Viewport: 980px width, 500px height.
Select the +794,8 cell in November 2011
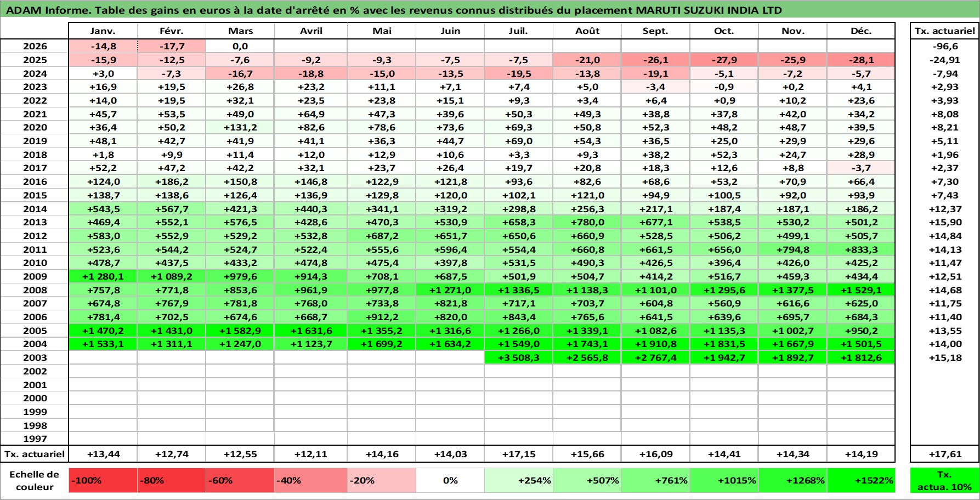[792, 249]
